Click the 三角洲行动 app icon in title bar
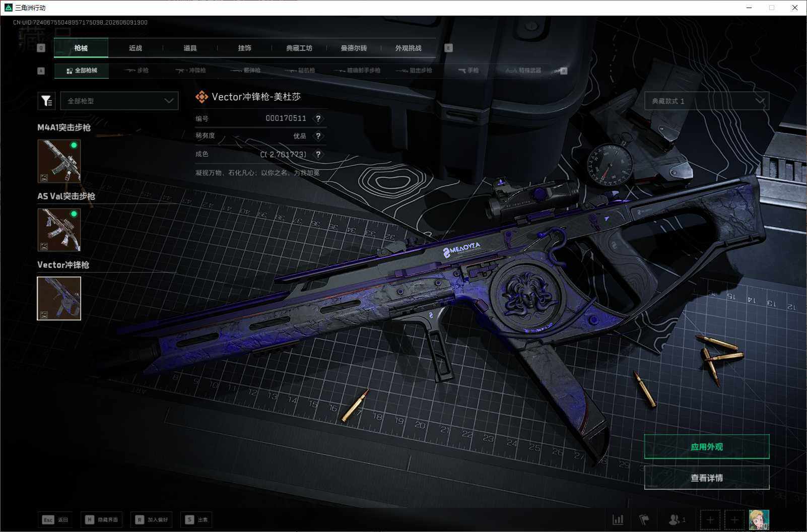This screenshot has height=532, width=807. [8, 8]
